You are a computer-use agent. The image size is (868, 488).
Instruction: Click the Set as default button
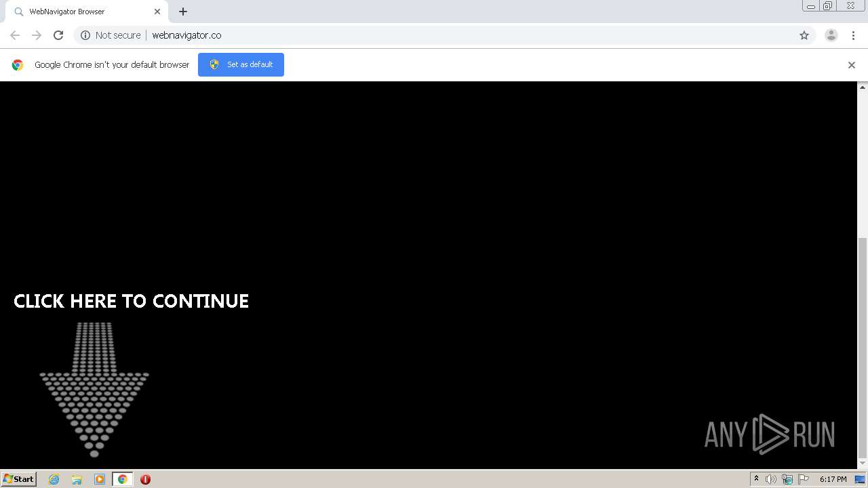click(241, 64)
